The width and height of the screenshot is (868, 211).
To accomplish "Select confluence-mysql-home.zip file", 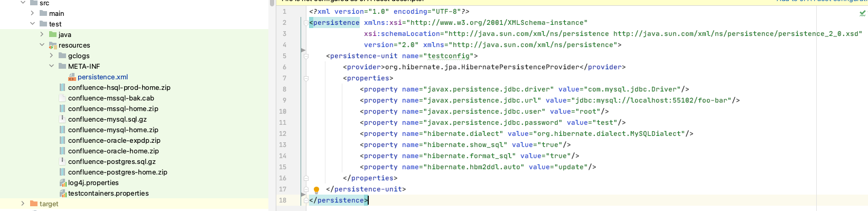I will 113,130.
